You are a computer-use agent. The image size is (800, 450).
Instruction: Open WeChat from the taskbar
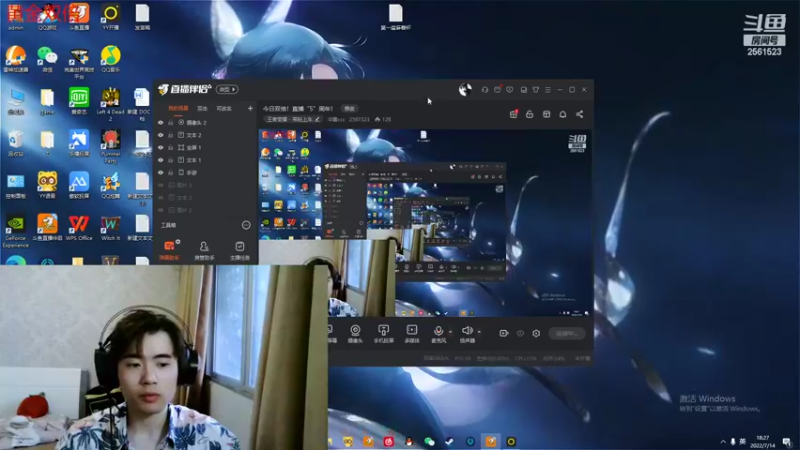(x=429, y=442)
